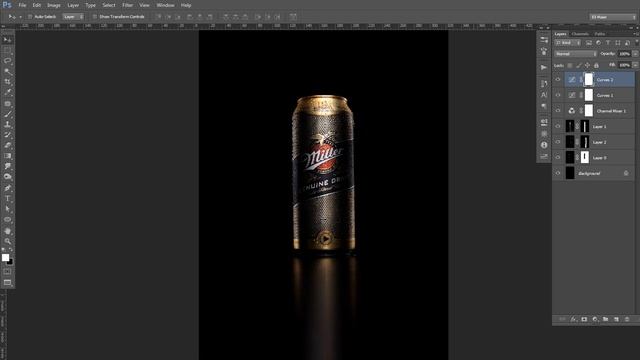
Task: Select the Clone Stamp tool
Action: [7, 124]
